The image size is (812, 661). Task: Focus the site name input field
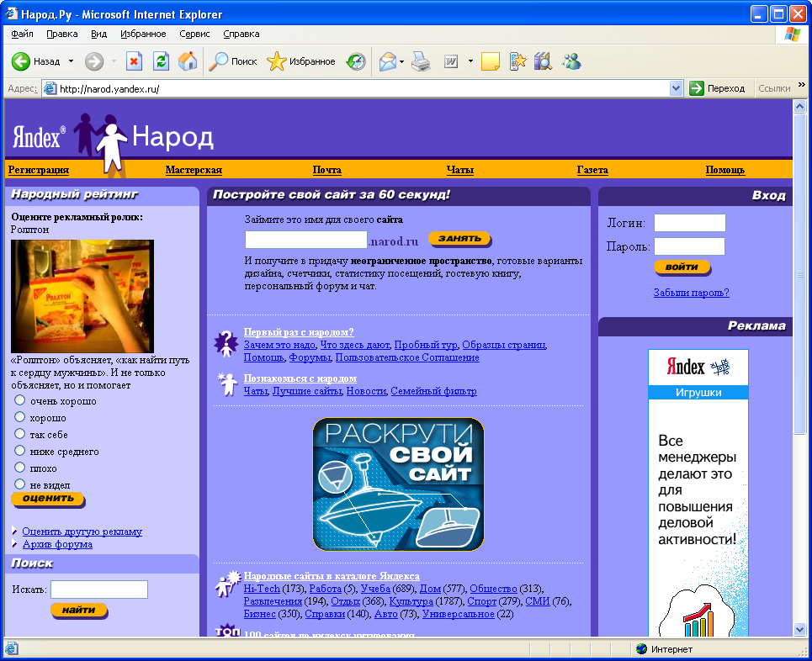click(x=306, y=240)
